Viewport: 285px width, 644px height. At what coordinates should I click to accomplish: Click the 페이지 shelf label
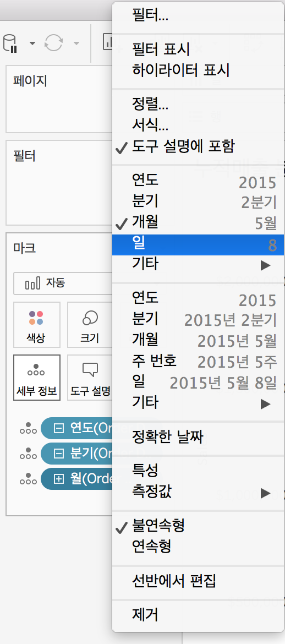pyautogui.click(x=30, y=80)
